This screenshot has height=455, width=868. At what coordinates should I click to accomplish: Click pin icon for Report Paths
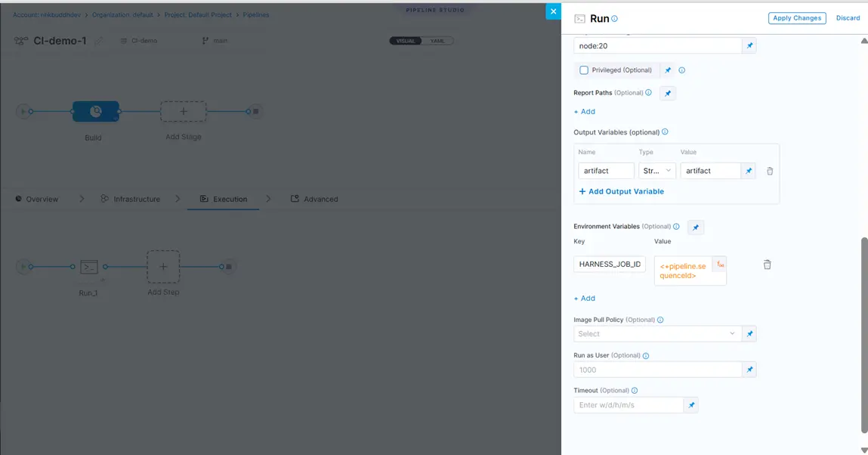click(668, 94)
